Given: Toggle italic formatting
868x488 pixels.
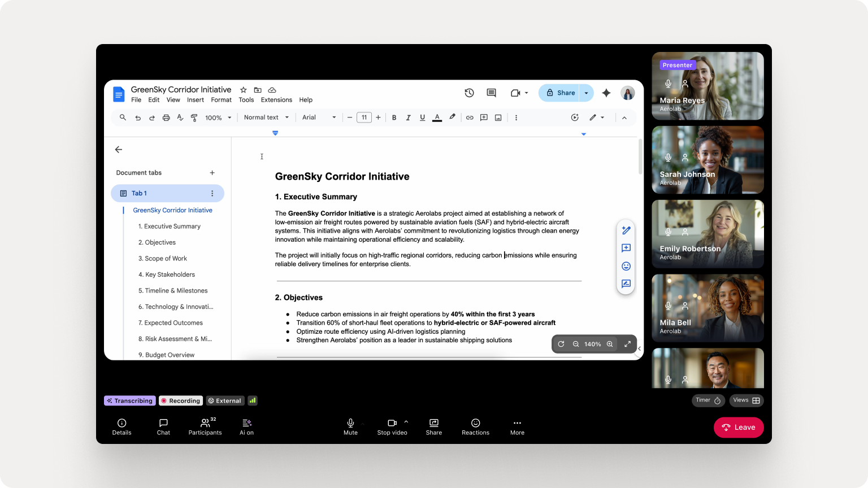Looking at the screenshot, I should pos(408,117).
